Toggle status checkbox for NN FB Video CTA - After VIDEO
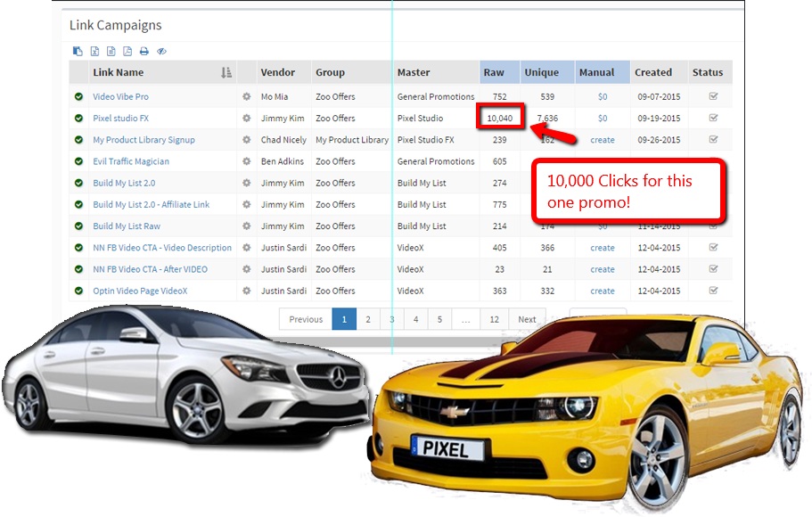This screenshot has height=517, width=812. tap(713, 269)
